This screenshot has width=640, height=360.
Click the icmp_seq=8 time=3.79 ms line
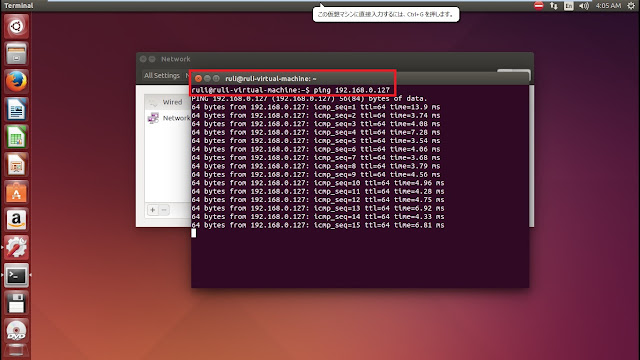coord(316,166)
